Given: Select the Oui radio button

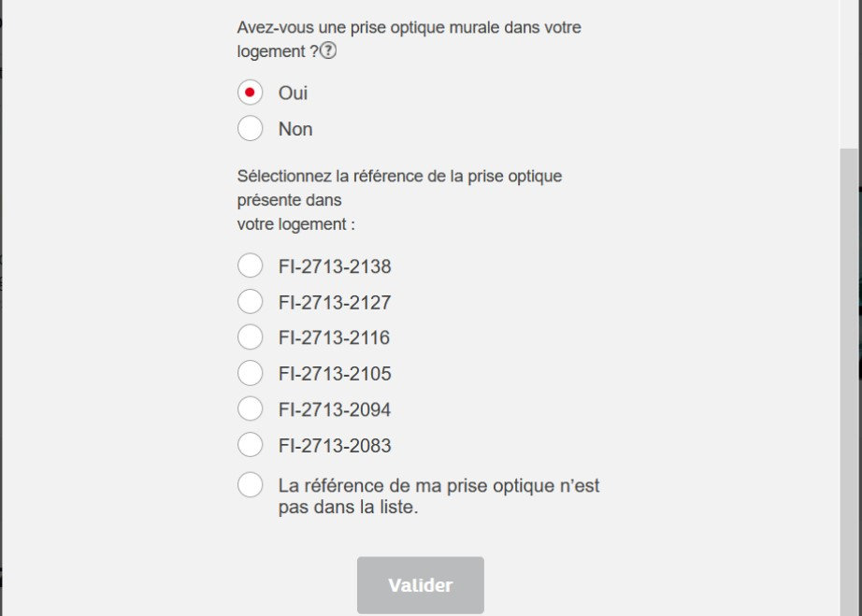Looking at the screenshot, I should (x=250, y=93).
